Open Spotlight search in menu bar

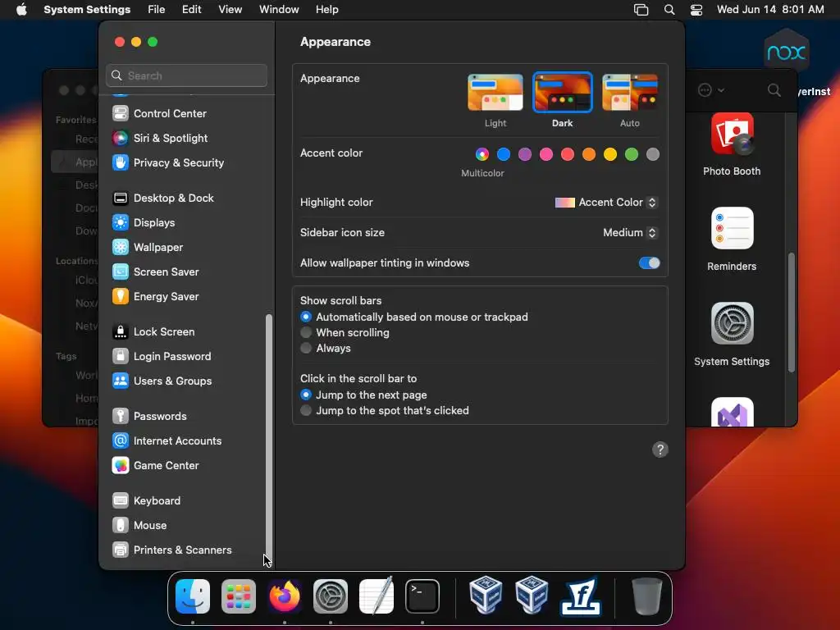[x=669, y=10]
